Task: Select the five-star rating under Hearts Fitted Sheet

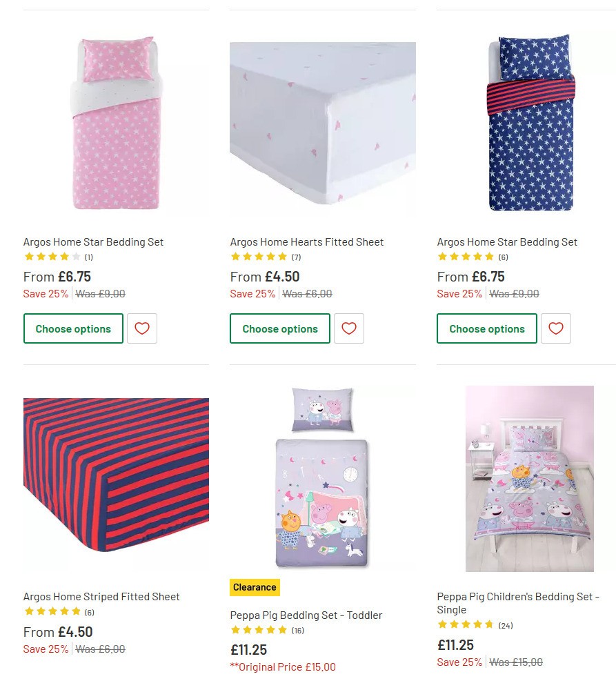Action: [x=259, y=256]
